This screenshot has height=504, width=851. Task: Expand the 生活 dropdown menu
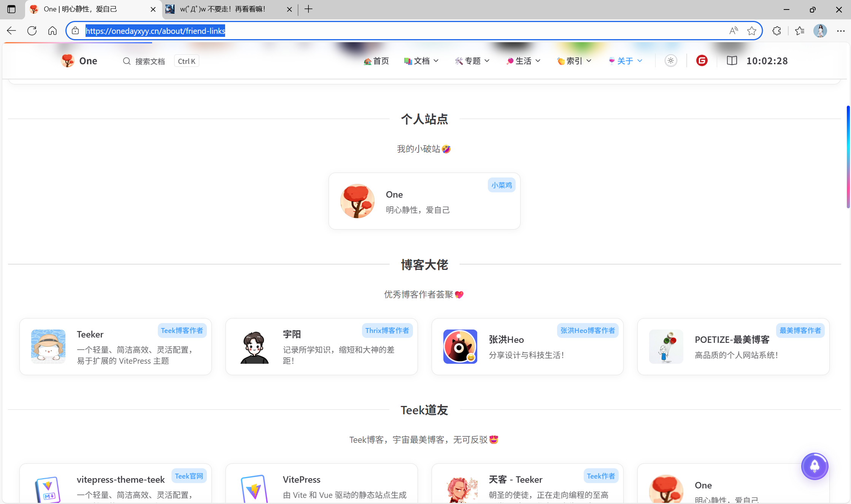523,61
